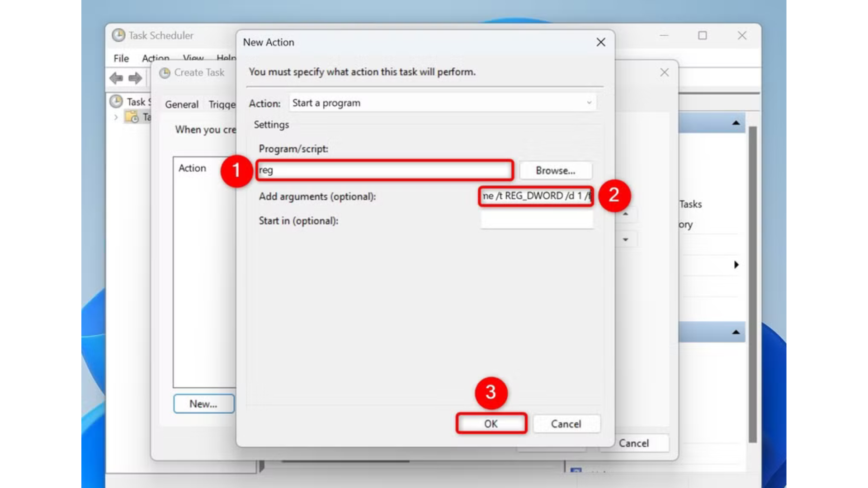Viewport: 868px width, 488px height.
Task: Open the right-arrow submenu in the Actions pane
Action: [736, 265]
